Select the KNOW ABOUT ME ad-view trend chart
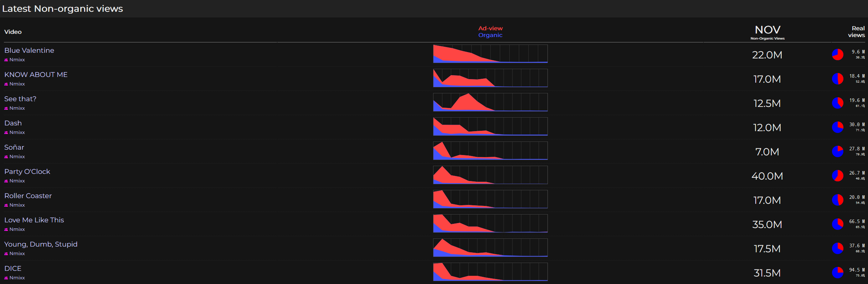 491,78
